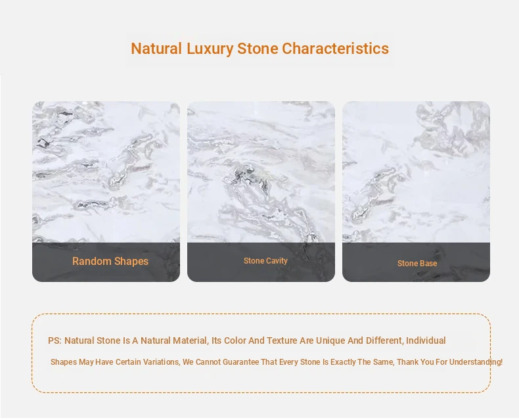Click the word Natural in the heading
This screenshot has height=420, width=519.
[156, 49]
